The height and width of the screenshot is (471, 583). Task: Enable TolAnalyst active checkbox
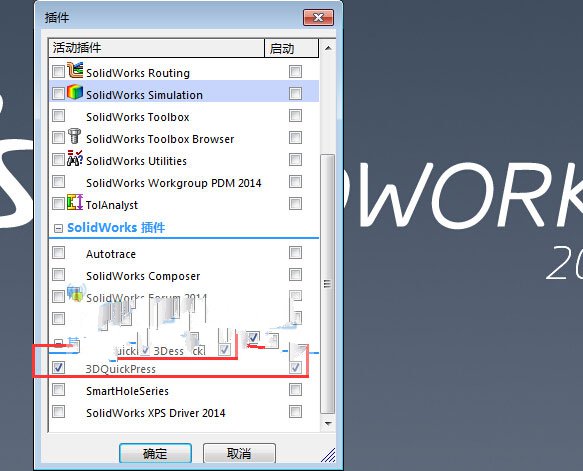58,203
